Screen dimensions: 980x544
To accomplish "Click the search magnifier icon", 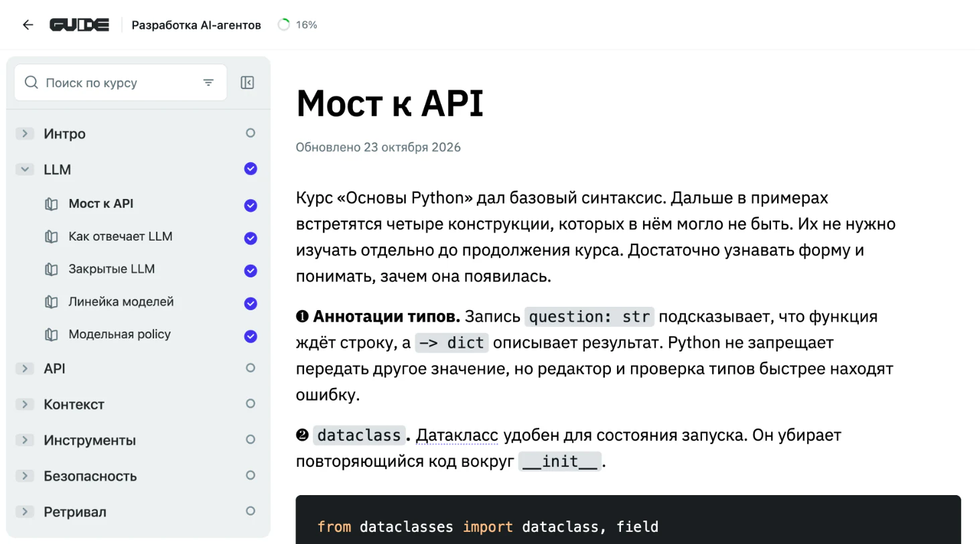I will (x=31, y=82).
